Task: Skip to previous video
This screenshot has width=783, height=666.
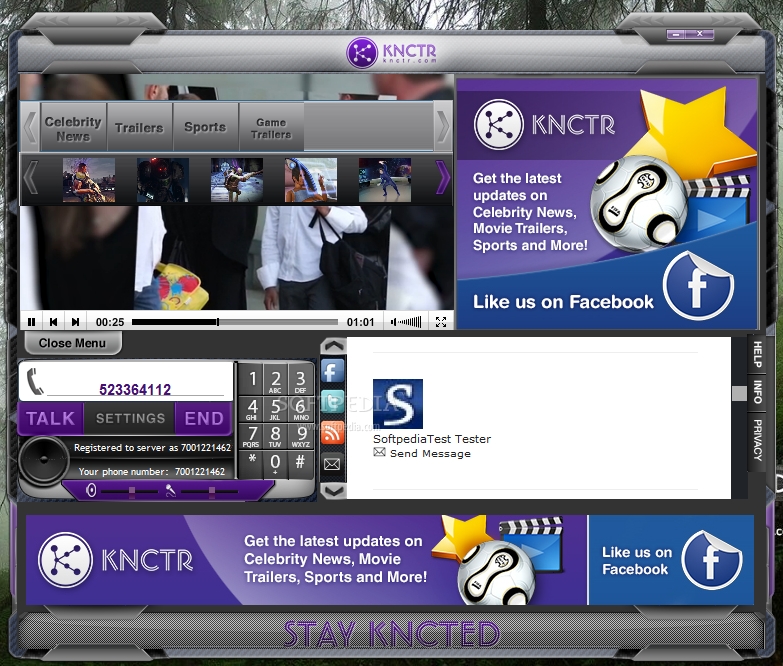Action: [x=53, y=322]
